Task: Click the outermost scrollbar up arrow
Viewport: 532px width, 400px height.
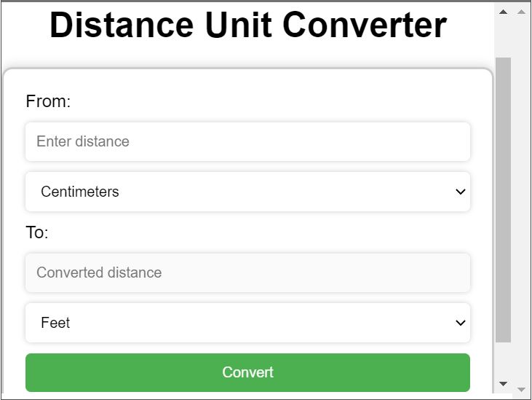Action: click(x=521, y=12)
